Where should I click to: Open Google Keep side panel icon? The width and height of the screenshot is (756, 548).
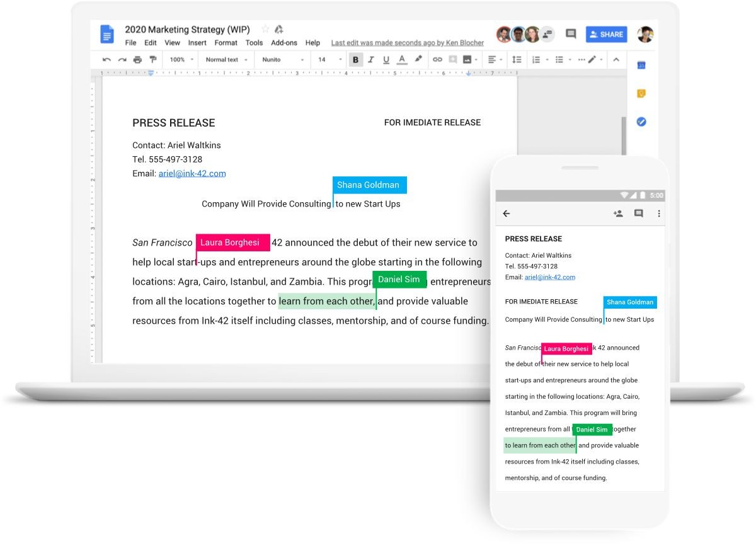click(641, 94)
